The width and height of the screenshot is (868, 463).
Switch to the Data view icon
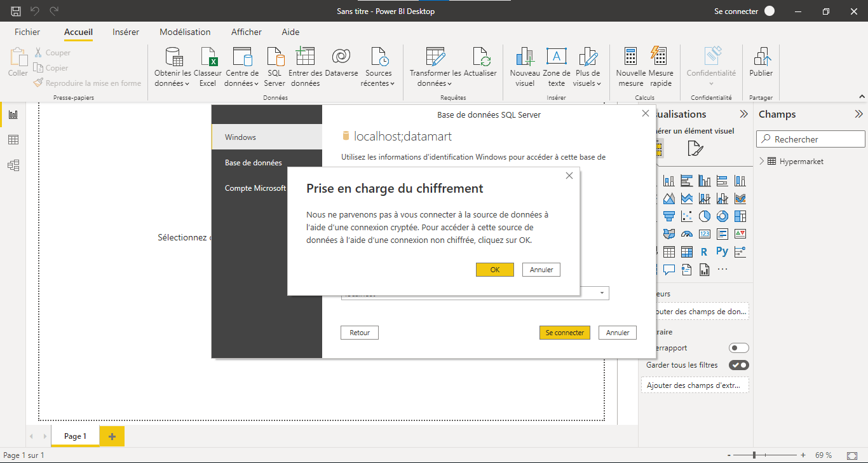click(x=13, y=140)
